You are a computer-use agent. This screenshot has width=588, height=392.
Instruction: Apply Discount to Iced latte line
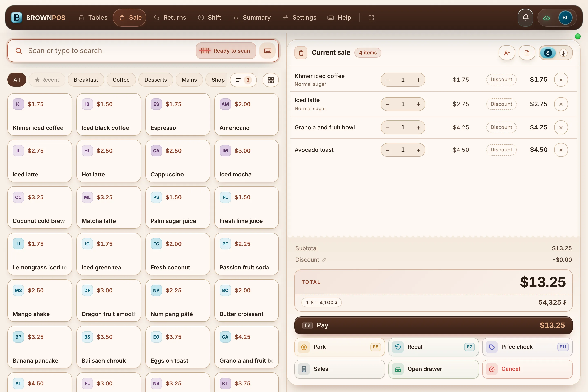pos(501,104)
